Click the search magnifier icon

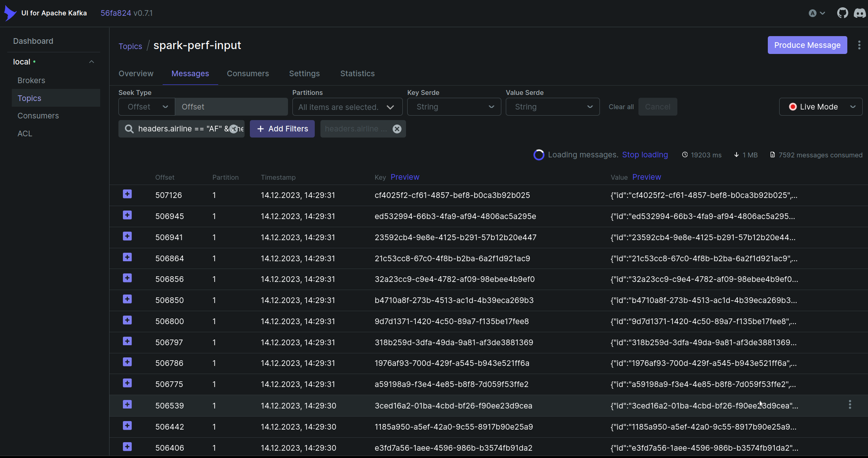point(129,129)
